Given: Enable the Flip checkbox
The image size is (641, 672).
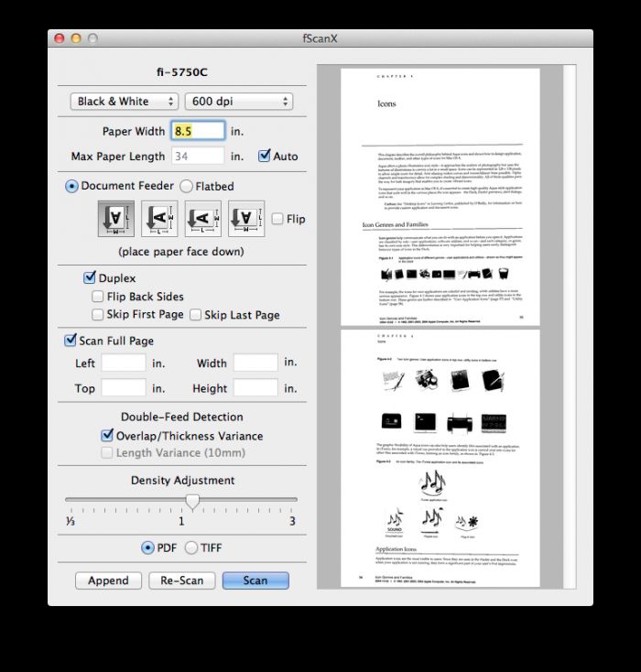Looking at the screenshot, I should (277, 219).
